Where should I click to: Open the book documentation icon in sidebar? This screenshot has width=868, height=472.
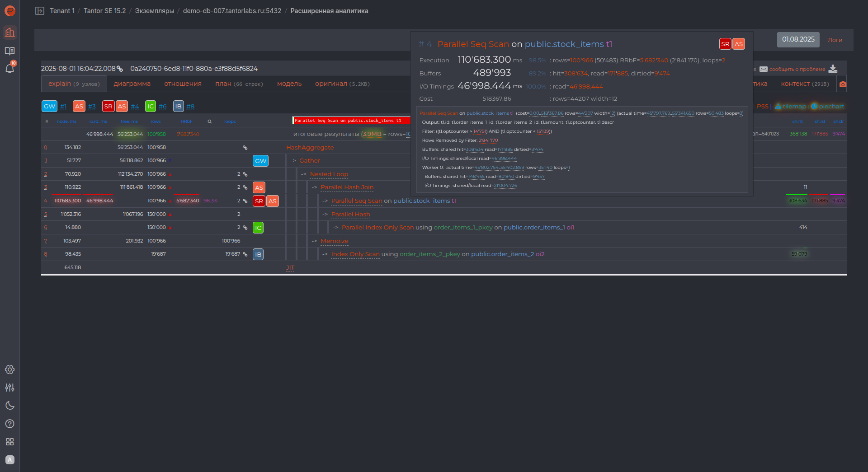point(9,51)
